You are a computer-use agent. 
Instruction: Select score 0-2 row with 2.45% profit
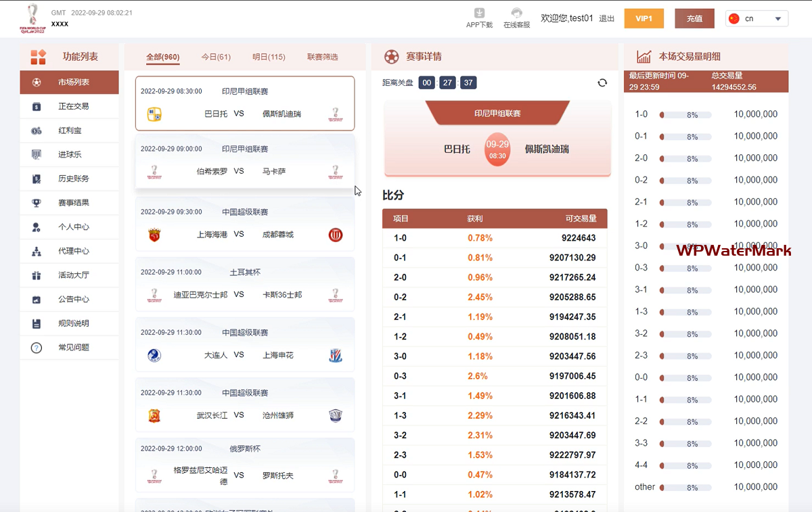tap(495, 297)
